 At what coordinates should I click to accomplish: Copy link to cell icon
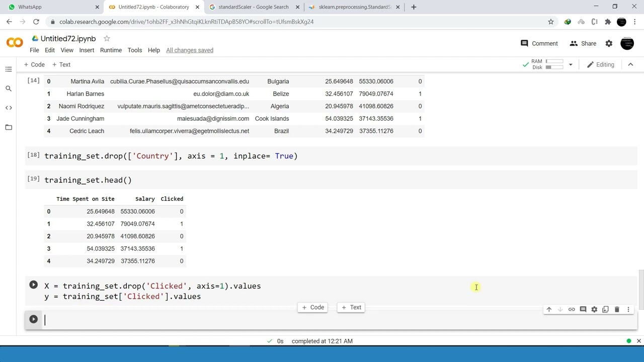pyautogui.click(x=572, y=309)
